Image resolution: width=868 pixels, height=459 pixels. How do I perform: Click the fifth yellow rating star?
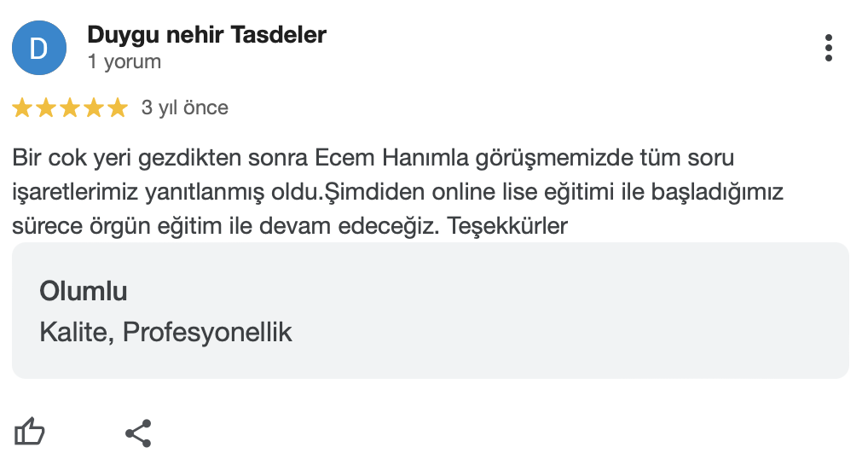click(117, 108)
